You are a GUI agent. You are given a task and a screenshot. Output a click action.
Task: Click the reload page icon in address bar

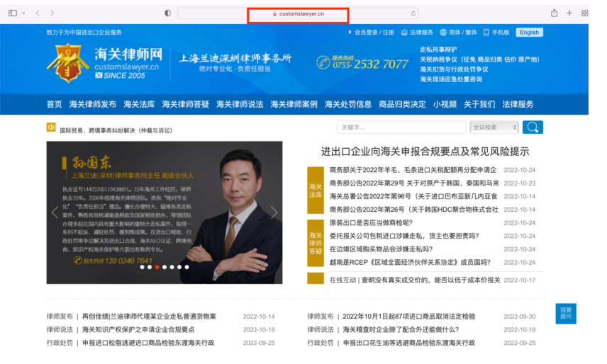coord(413,13)
